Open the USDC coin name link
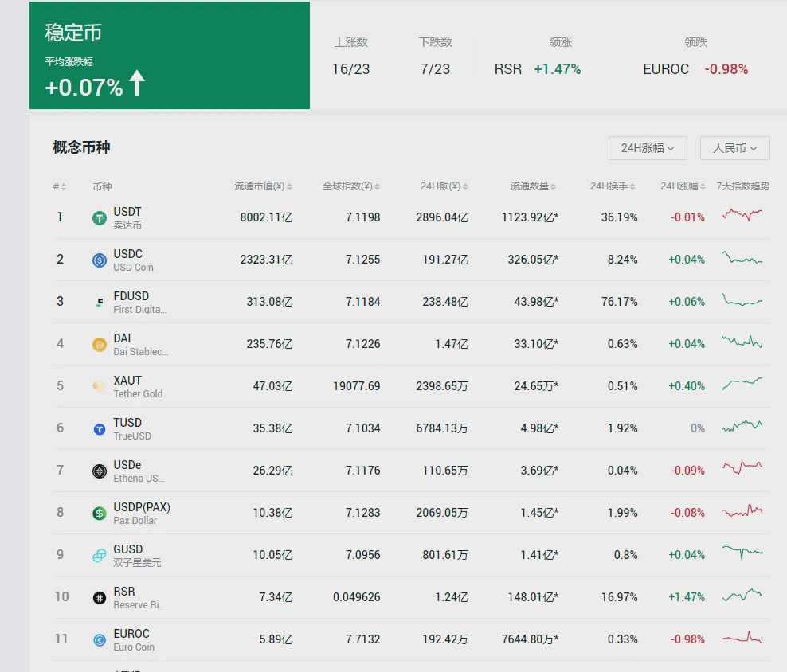 click(128, 253)
